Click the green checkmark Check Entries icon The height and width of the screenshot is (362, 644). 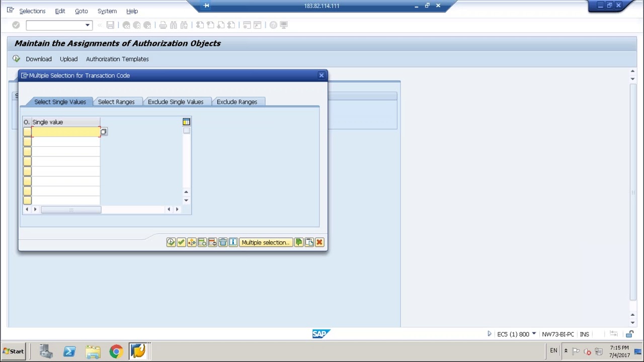[x=181, y=242]
